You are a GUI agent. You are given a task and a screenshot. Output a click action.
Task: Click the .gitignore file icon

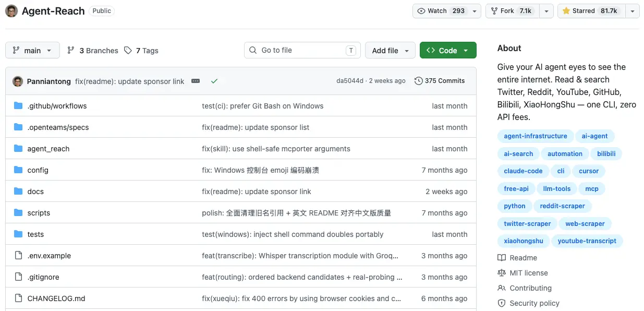tap(18, 277)
